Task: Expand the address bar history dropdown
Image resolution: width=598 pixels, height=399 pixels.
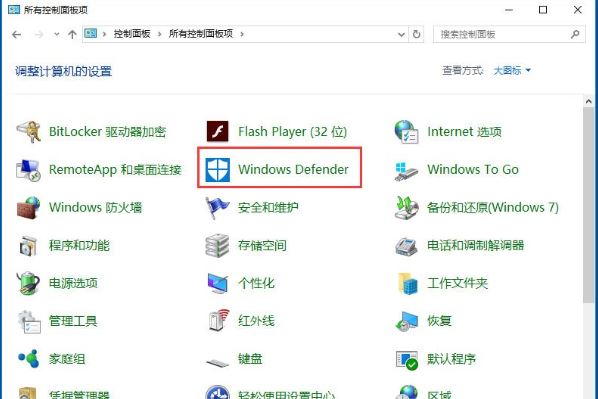Action: pyautogui.click(x=401, y=35)
